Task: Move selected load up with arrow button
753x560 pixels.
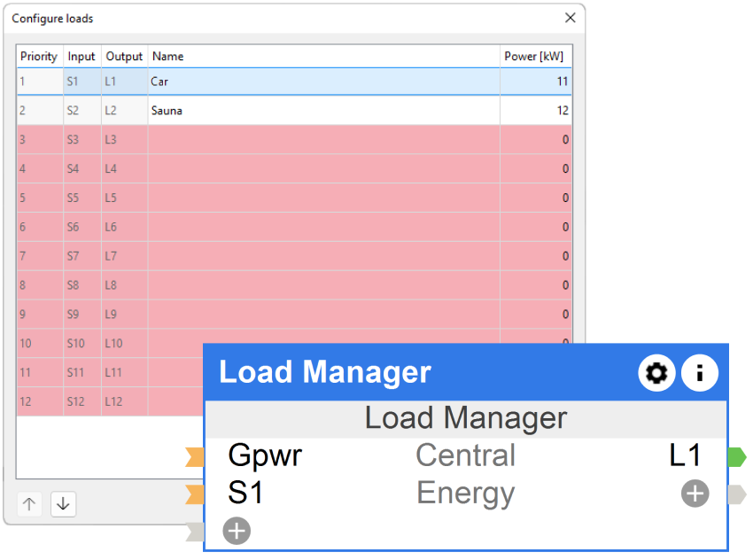Action: 29,504
